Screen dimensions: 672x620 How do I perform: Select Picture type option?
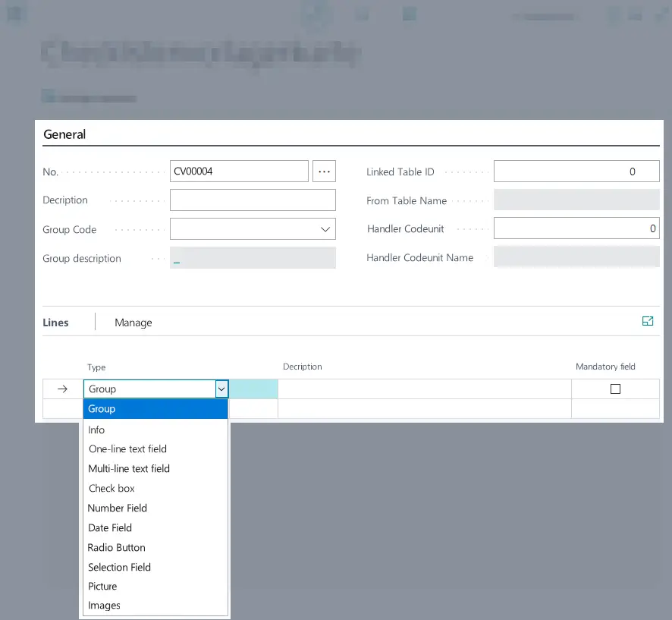click(x=102, y=587)
